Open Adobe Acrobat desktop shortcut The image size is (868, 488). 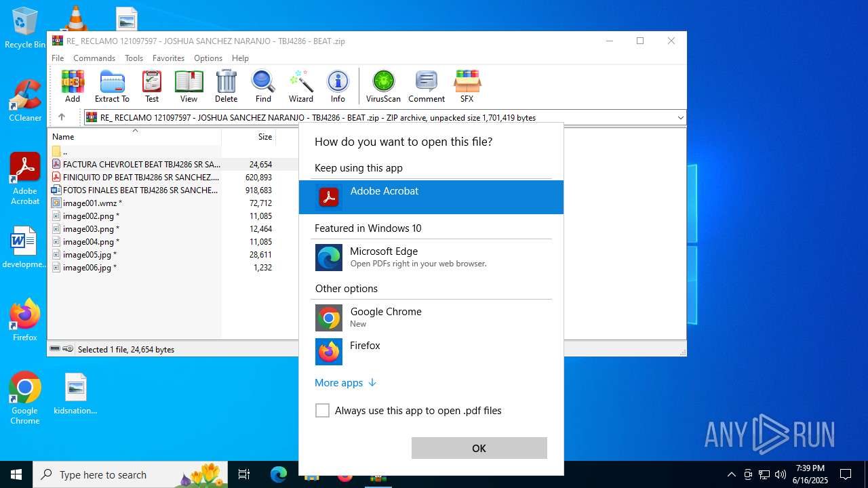click(x=25, y=179)
